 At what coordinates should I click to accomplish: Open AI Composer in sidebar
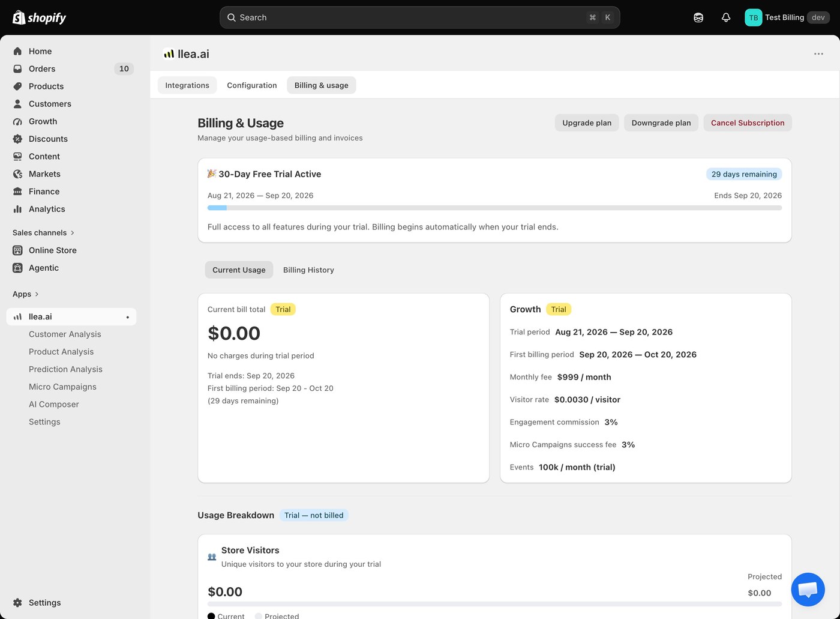(x=54, y=404)
